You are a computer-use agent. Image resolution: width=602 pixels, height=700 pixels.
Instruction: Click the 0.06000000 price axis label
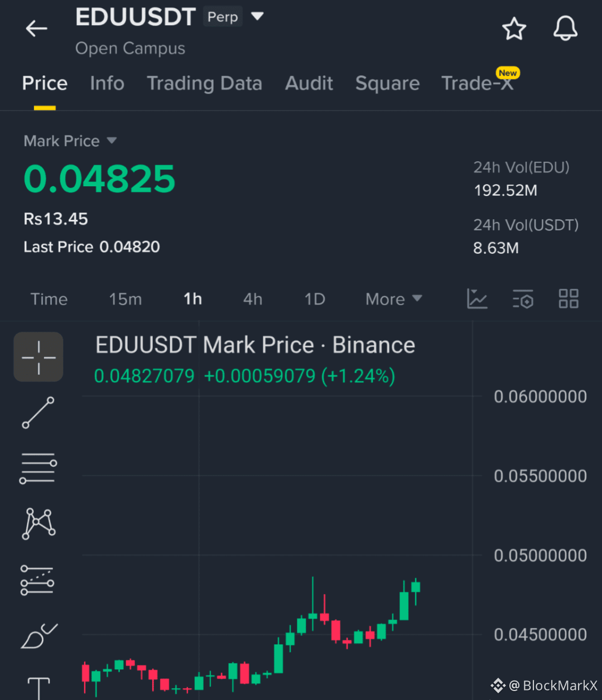click(540, 397)
